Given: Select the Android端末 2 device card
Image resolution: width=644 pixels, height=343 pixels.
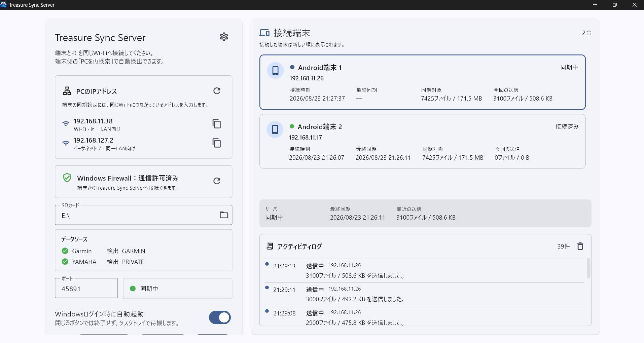Looking at the screenshot, I should (x=423, y=142).
